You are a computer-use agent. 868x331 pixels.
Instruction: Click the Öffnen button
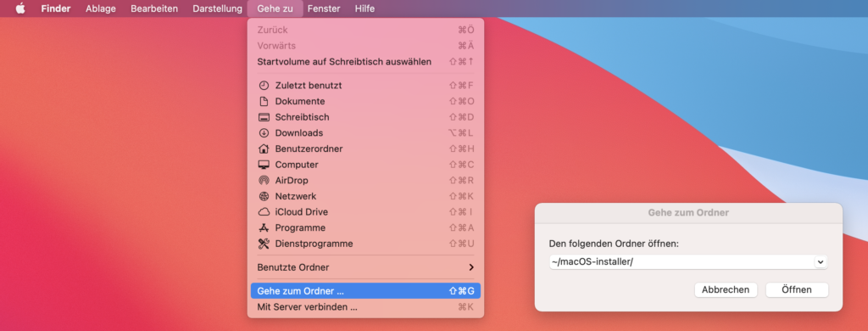click(x=797, y=289)
